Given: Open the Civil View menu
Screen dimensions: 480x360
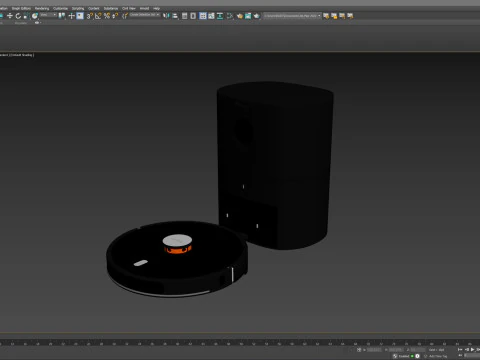Looking at the screenshot, I should (129, 8).
